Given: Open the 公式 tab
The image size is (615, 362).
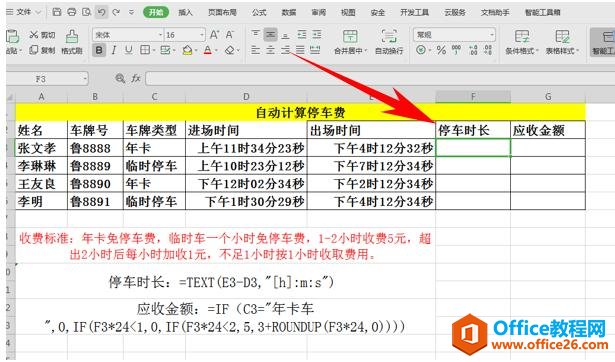Looking at the screenshot, I should coord(259,13).
